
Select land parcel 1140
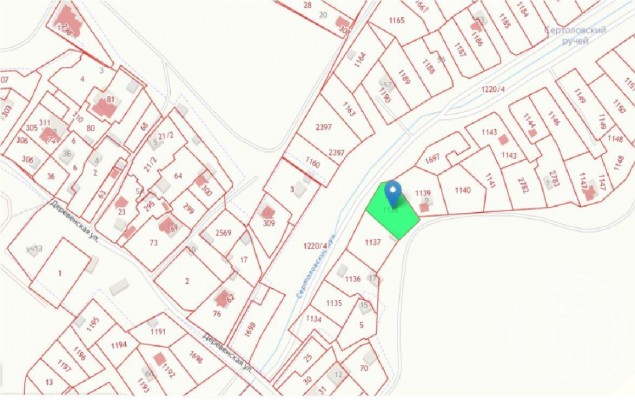(x=462, y=190)
